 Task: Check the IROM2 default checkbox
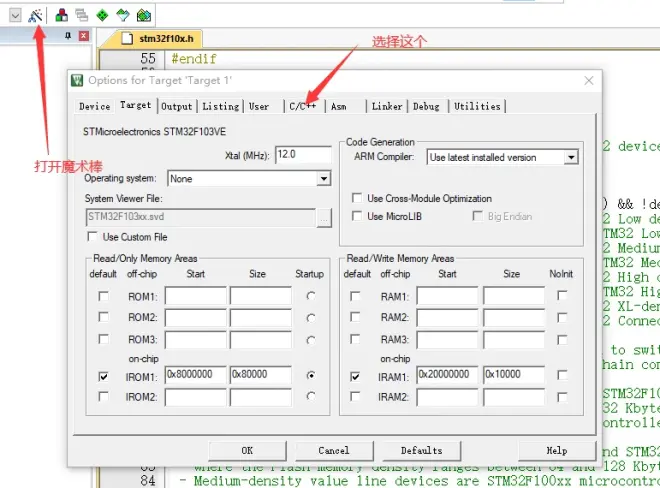point(103,396)
